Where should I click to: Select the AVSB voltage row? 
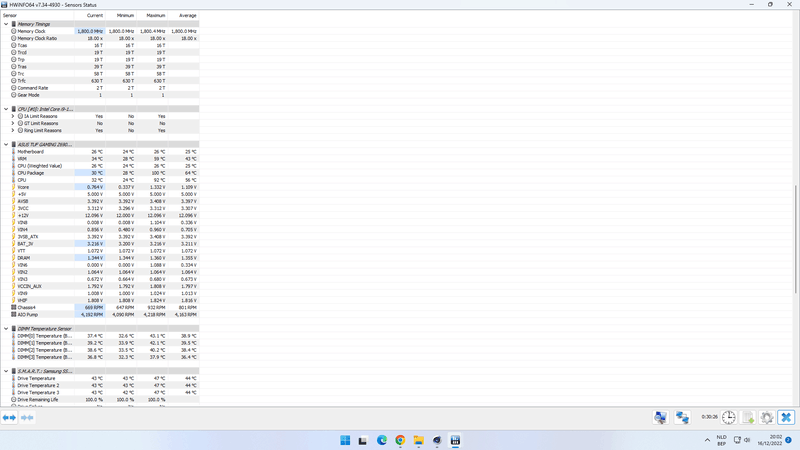(100, 201)
